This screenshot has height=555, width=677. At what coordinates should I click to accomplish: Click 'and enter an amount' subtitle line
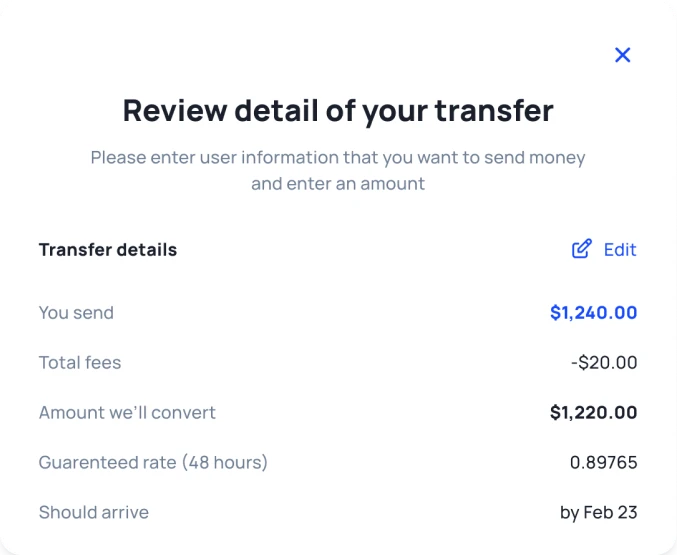[338, 184]
